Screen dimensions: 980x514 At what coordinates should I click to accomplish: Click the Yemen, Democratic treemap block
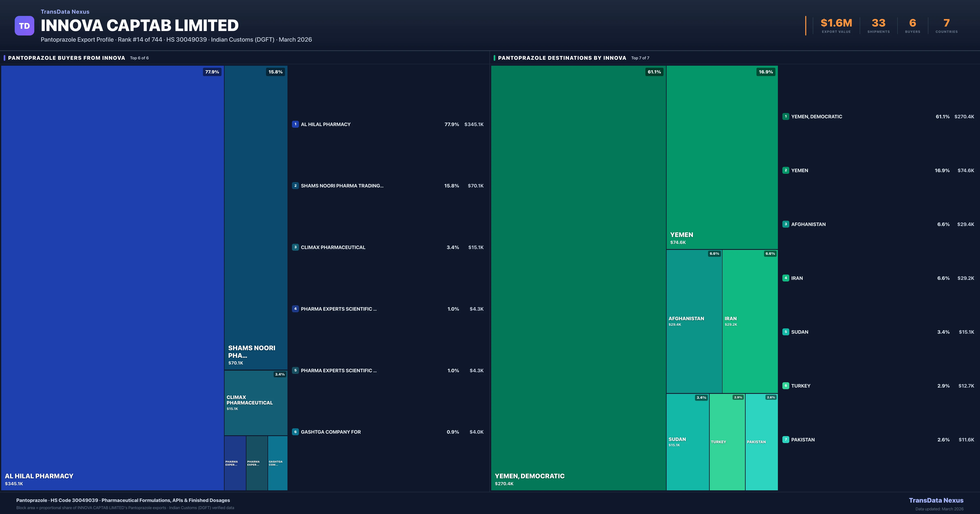tap(578, 278)
